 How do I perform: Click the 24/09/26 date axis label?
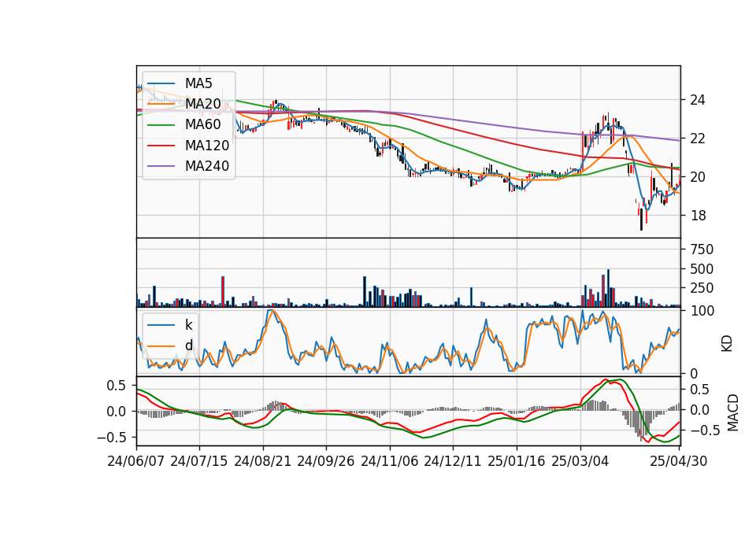pyautogui.click(x=325, y=461)
